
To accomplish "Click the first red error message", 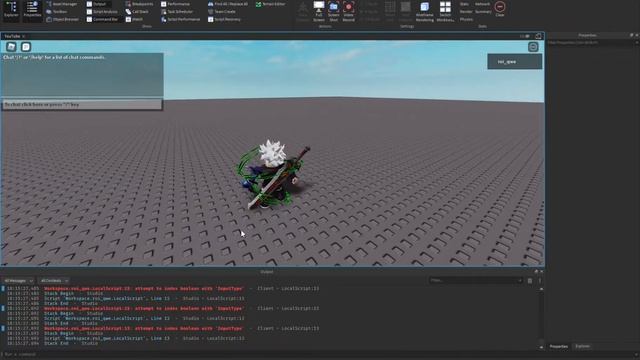I will pyautogui.click(x=144, y=289).
